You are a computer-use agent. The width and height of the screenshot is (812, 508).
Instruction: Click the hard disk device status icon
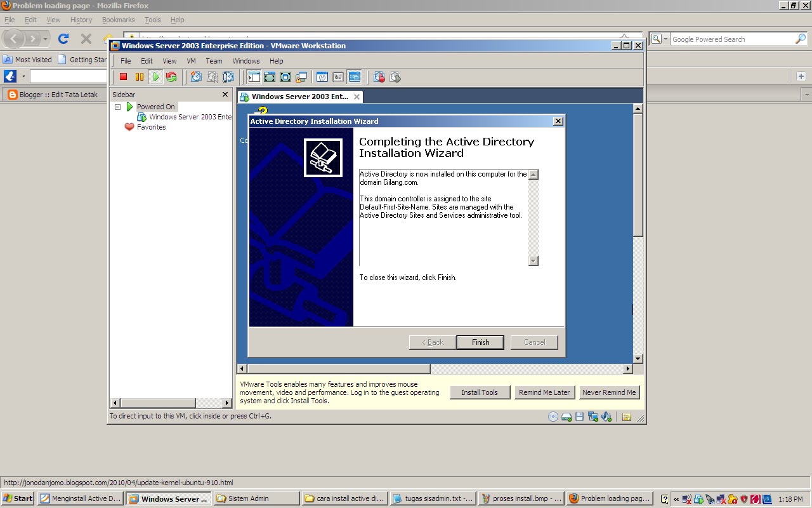(566, 417)
